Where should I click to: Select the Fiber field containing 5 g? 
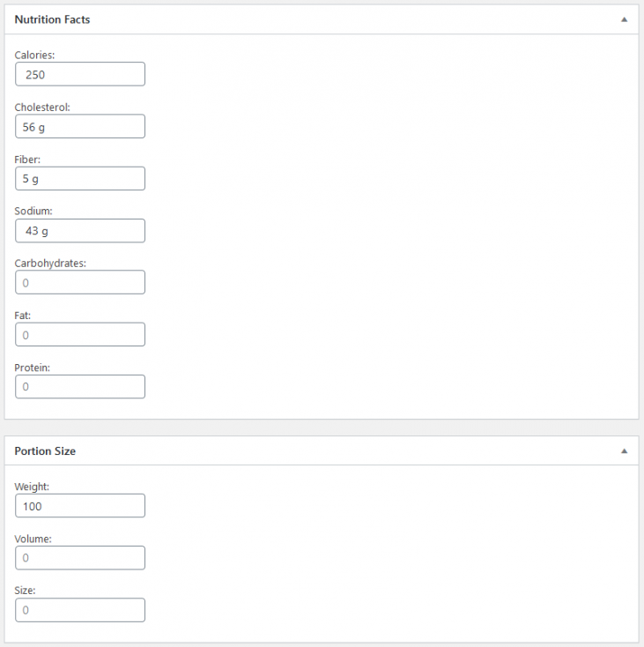(80, 179)
